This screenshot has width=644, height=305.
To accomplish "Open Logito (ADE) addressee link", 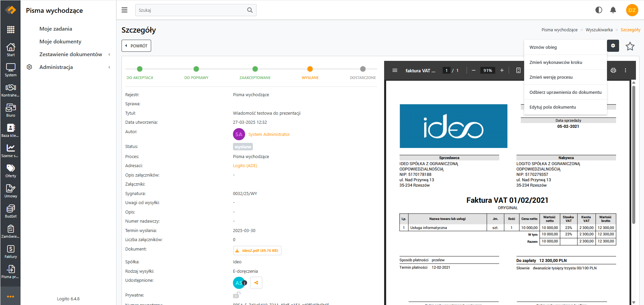I will coord(245,166).
